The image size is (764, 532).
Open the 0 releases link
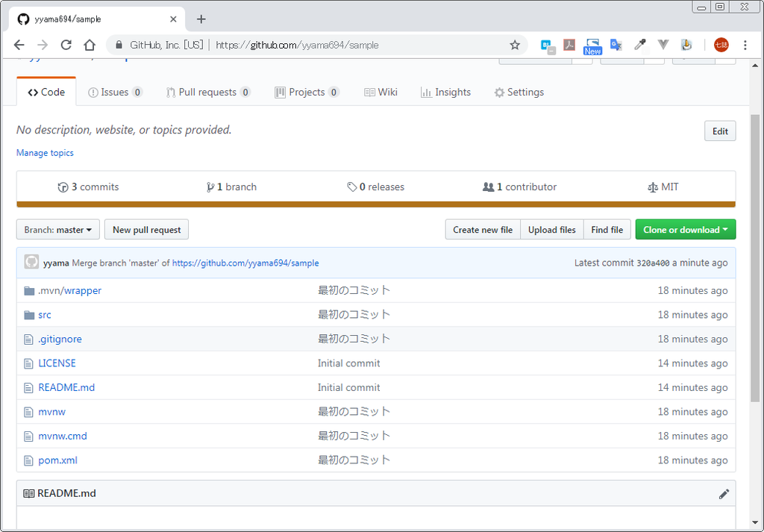376,187
